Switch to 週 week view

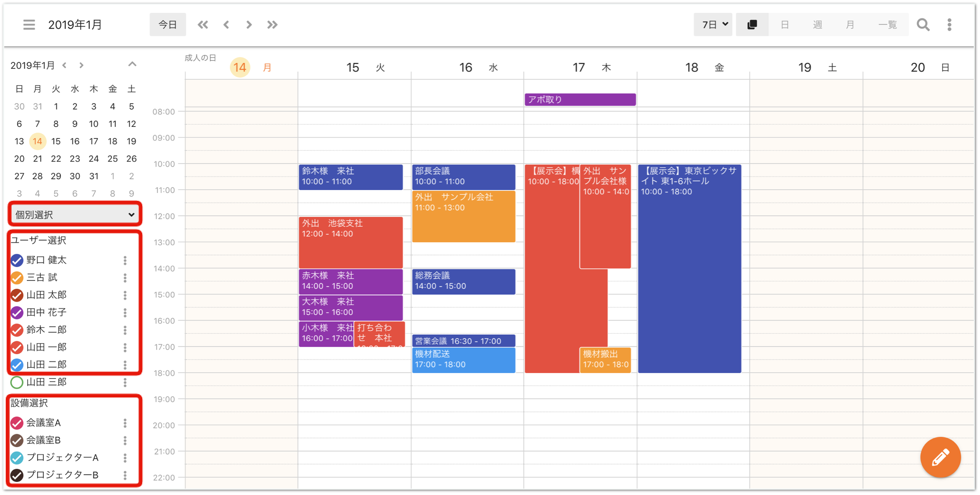click(x=817, y=25)
